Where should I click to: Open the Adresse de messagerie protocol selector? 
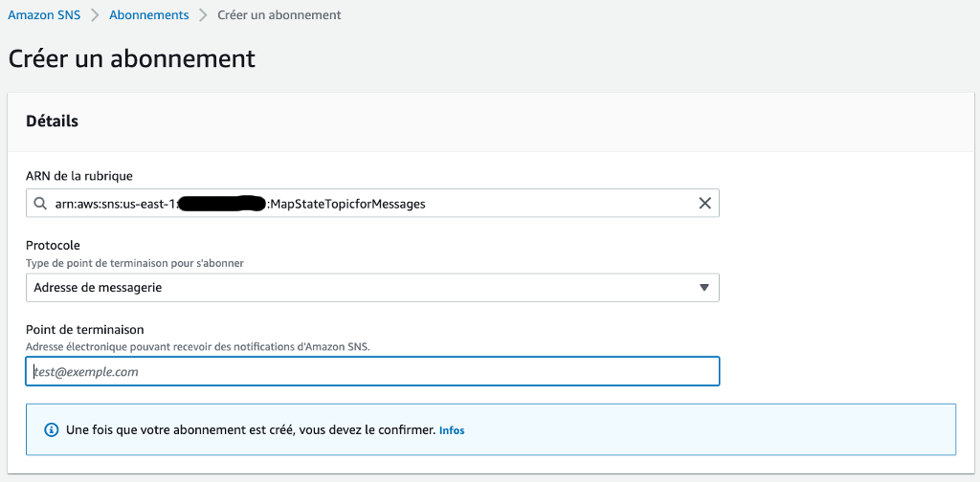click(x=372, y=288)
